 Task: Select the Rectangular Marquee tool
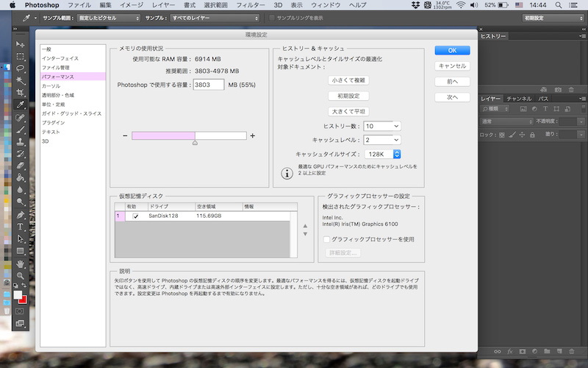click(21, 57)
